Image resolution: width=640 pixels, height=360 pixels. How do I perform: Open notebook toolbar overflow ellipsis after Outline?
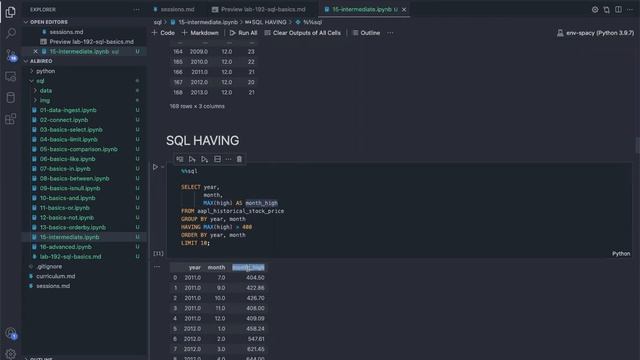pyautogui.click(x=390, y=33)
